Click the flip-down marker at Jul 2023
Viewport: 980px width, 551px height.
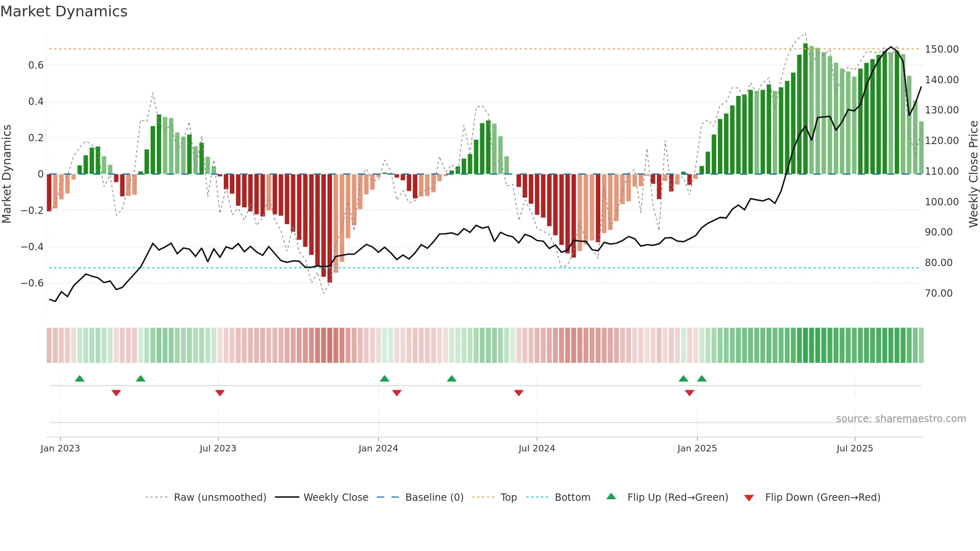click(220, 393)
